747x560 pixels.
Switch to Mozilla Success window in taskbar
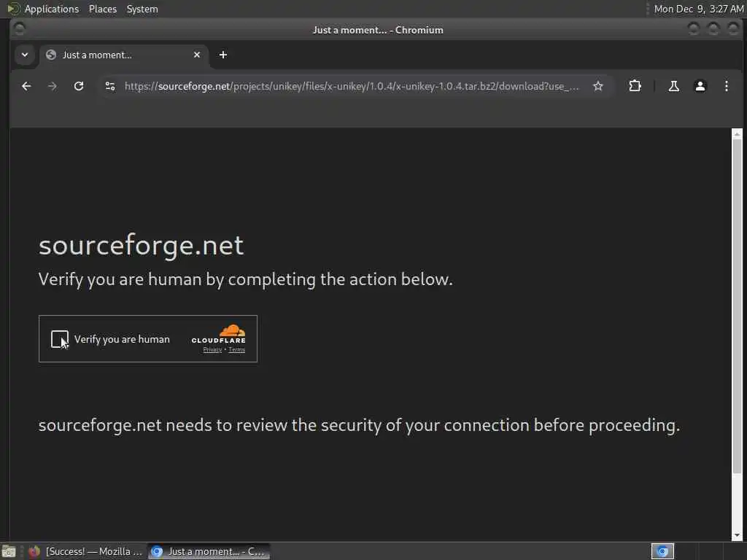coord(86,551)
